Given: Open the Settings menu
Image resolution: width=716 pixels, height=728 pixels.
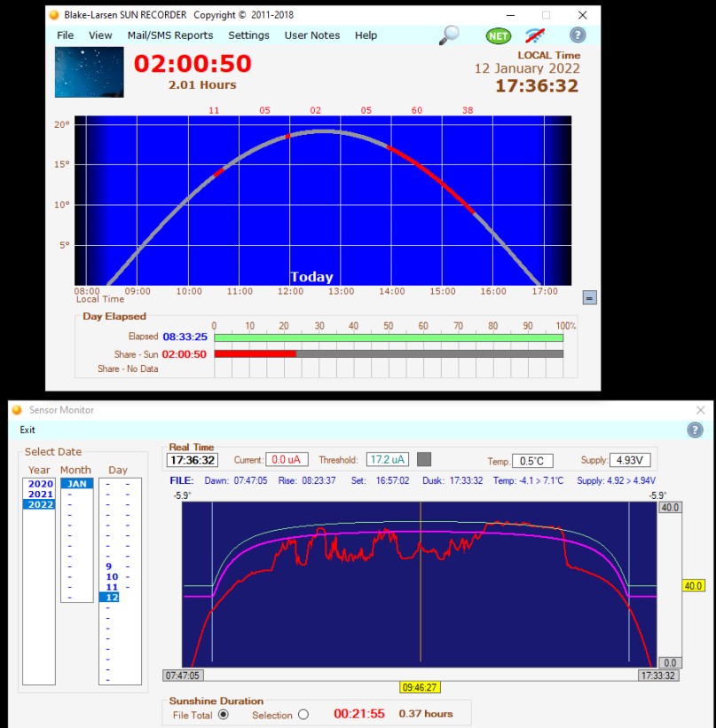Looking at the screenshot, I should pyautogui.click(x=248, y=36).
